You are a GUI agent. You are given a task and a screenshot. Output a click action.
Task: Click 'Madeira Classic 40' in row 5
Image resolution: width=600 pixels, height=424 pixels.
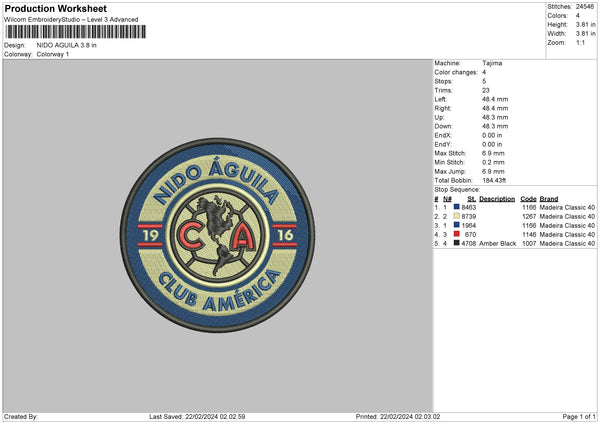click(x=567, y=243)
